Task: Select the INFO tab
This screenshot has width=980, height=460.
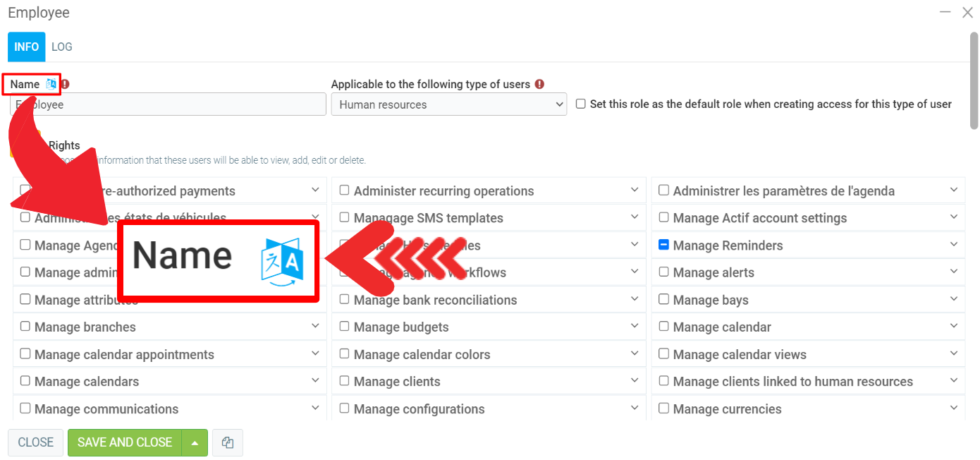Action: [x=27, y=47]
